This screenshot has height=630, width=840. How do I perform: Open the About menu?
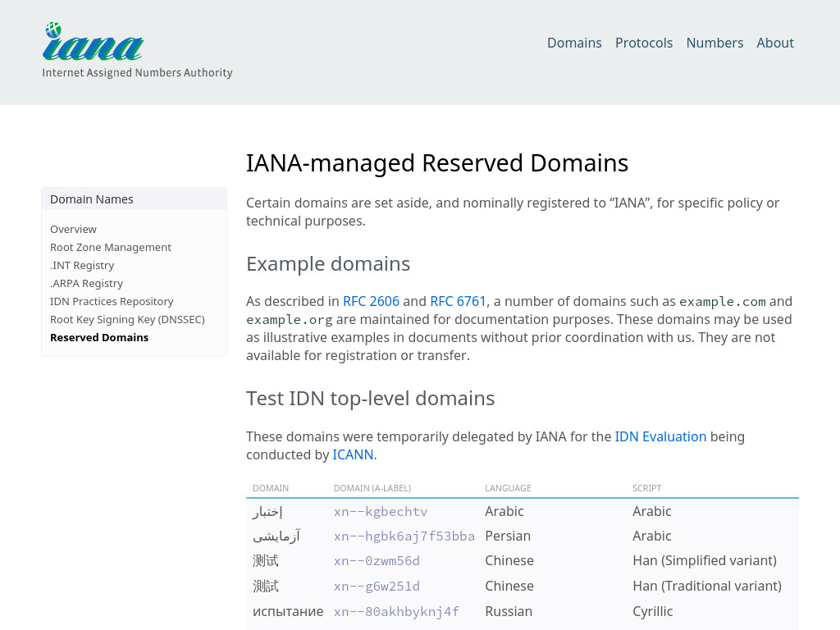click(775, 43)
